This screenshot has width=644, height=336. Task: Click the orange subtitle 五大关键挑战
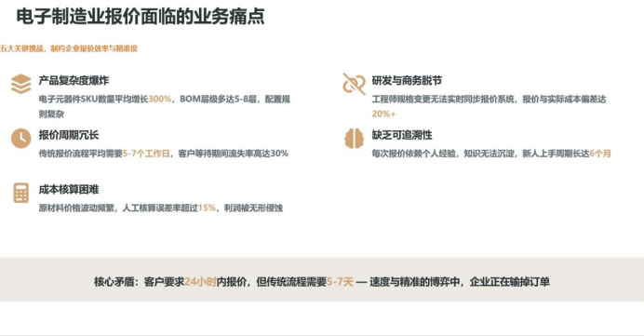click(x=21, y=48)
